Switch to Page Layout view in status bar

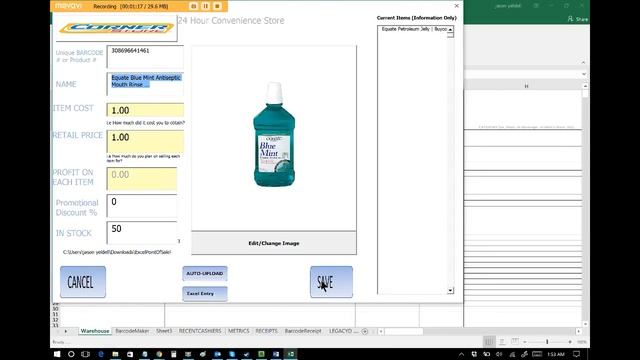[502, 342]
